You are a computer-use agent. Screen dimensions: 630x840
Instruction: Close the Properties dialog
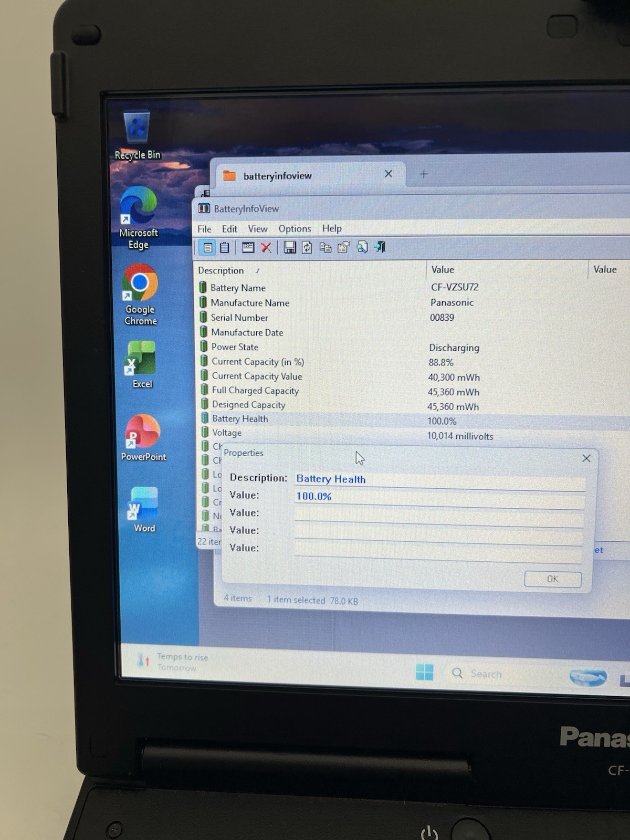586,458
